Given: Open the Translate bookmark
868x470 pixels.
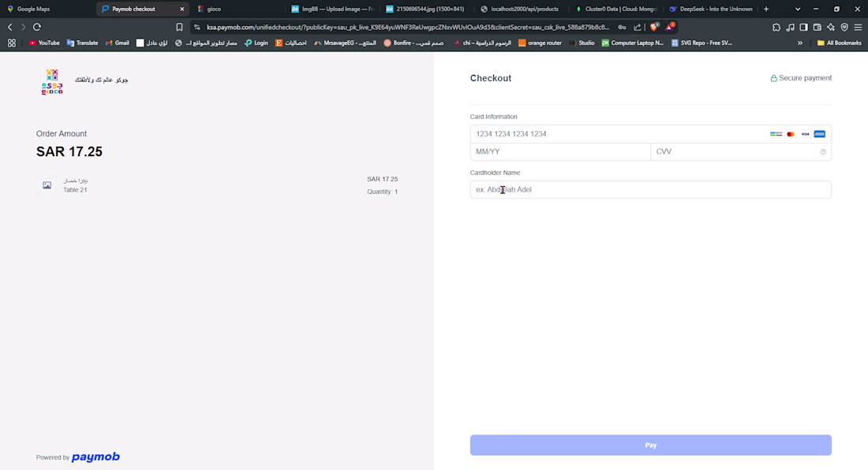Looking at the screenshot, I should pos(82,43).
